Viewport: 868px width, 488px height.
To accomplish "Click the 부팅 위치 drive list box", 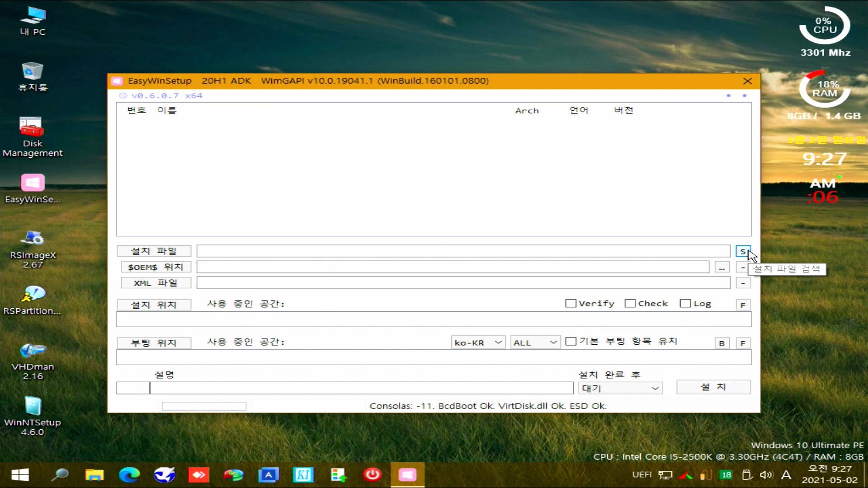I will coord(434,357).
